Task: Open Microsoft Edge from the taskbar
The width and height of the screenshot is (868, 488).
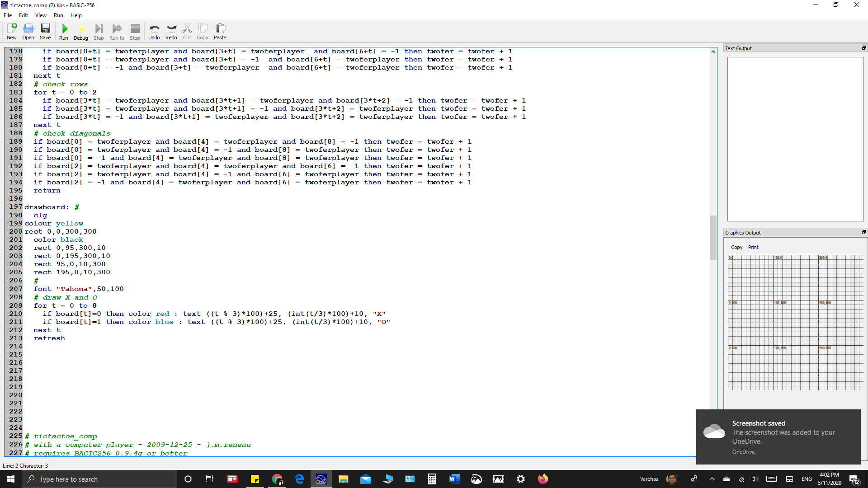Action: (x=299, y=479)
